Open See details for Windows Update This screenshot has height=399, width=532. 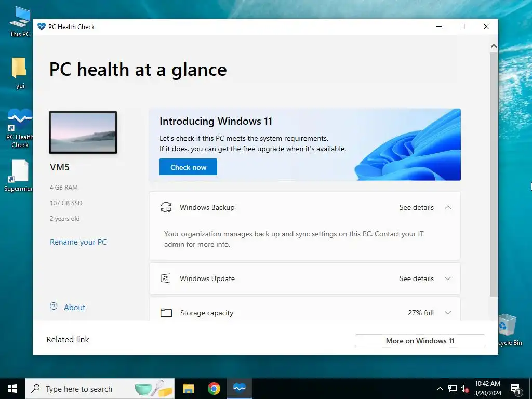coord(416,278)
